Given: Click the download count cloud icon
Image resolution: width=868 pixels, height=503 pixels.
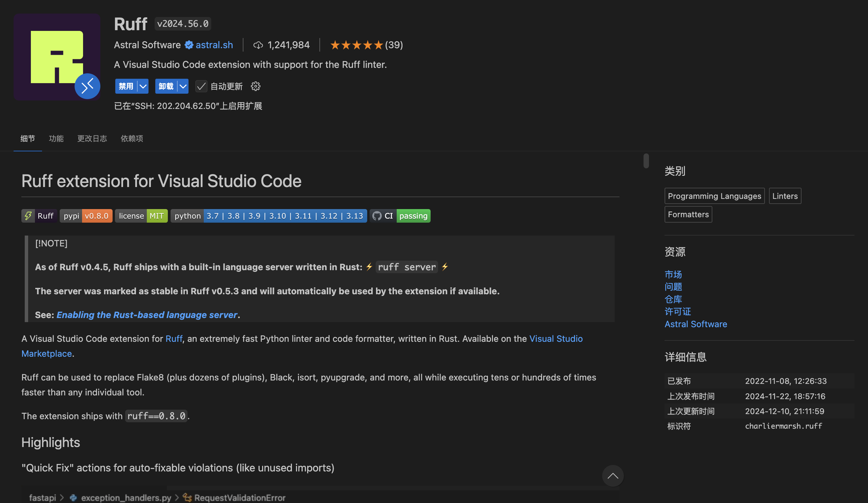Looking at the screenshot, I should pyautogui.click(x=258, y=45).
